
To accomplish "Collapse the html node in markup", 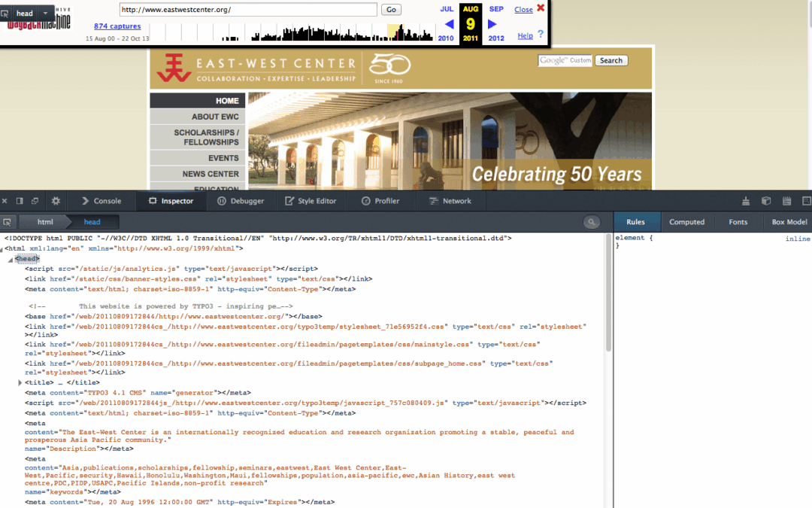I will tap(2, 249).
